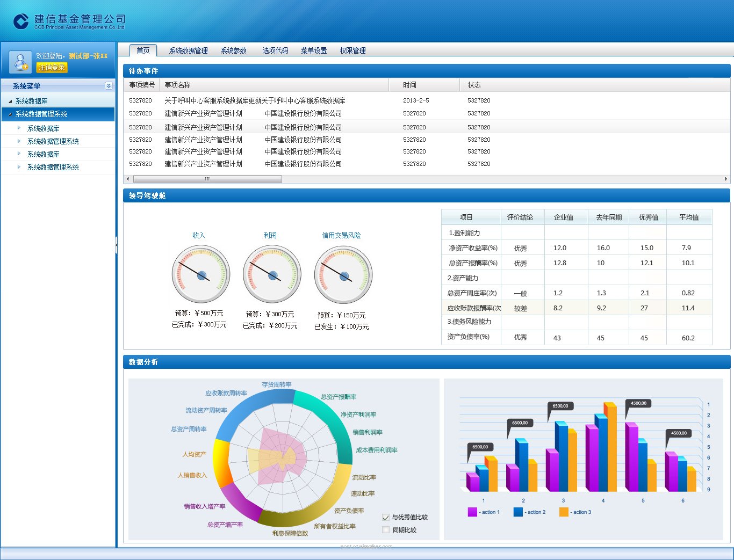Click the 人均资产 radar chart label
This screenshot has width=734, height=560.
coord(194,454)
